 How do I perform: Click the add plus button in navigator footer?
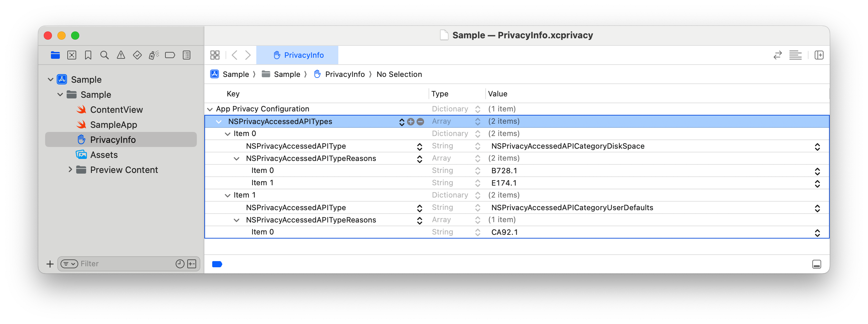(x=50, y=264)
